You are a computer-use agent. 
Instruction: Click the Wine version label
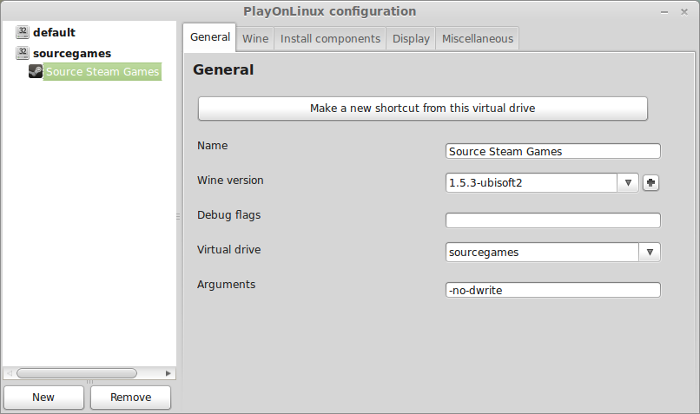[230, 180]
